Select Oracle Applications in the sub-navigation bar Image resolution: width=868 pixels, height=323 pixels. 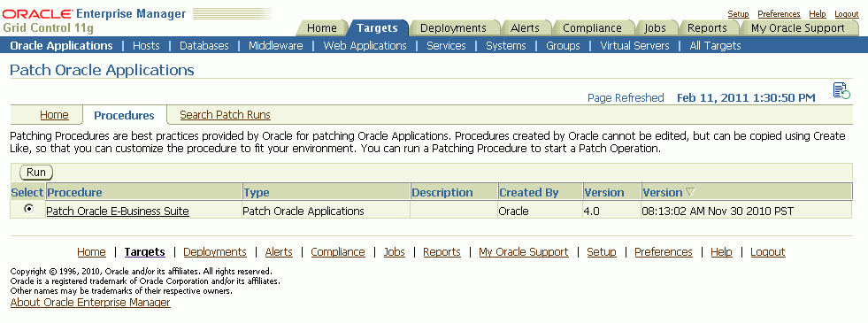[61, 45]
